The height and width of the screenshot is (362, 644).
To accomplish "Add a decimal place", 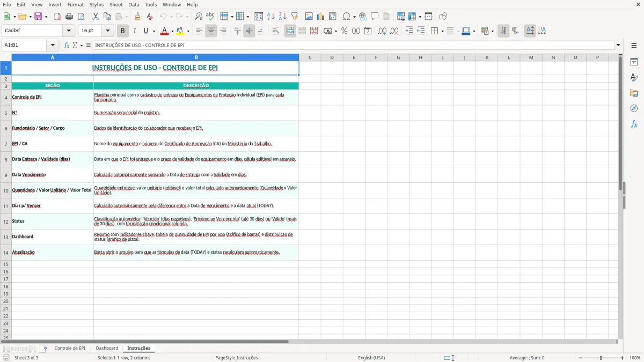I will coord(382,31).
